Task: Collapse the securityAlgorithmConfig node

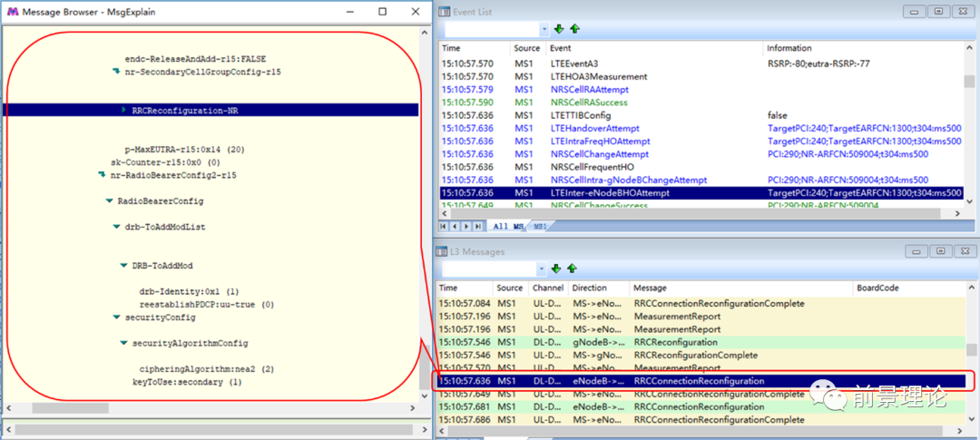Action: 123,343
